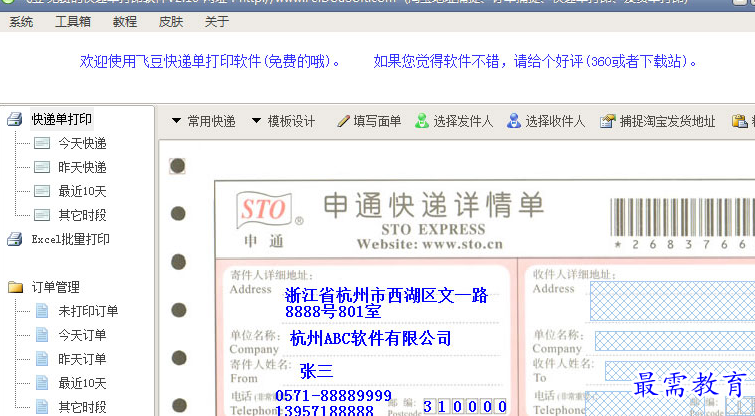Open 最近10天 under 订单管理

[82, 383]
